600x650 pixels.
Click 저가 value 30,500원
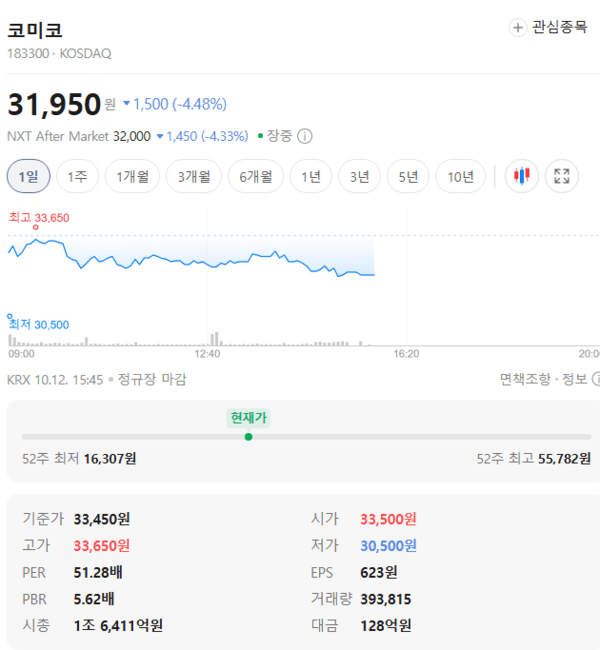point(388,546)
